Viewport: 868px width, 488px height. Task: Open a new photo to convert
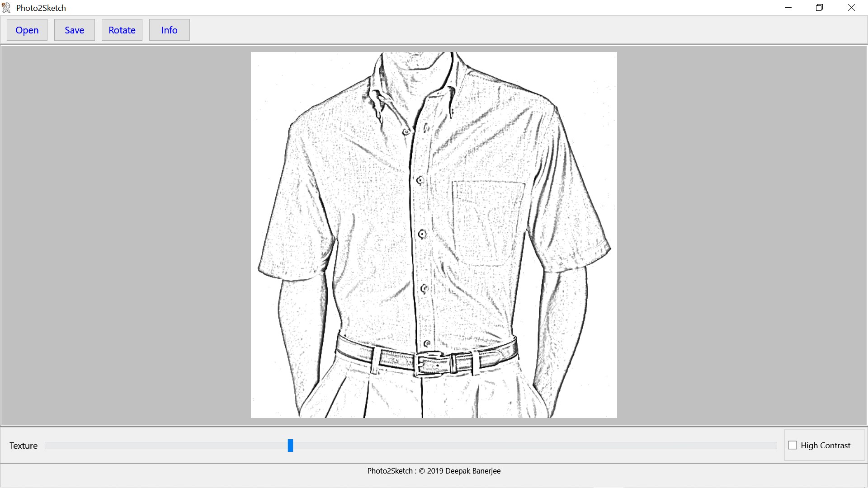pos(27,30)
